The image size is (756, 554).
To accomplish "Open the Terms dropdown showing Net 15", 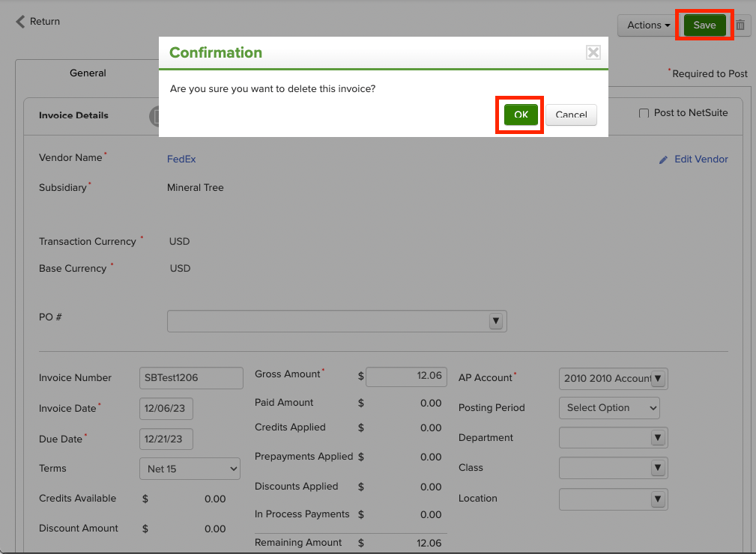I will [x=190, y=468].
